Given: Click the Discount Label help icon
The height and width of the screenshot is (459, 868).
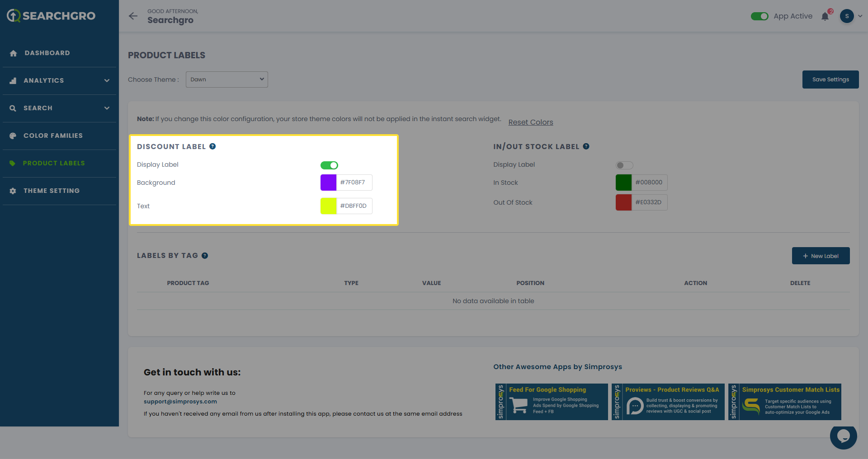Looking at the screenshot, I should coord(212,146).
